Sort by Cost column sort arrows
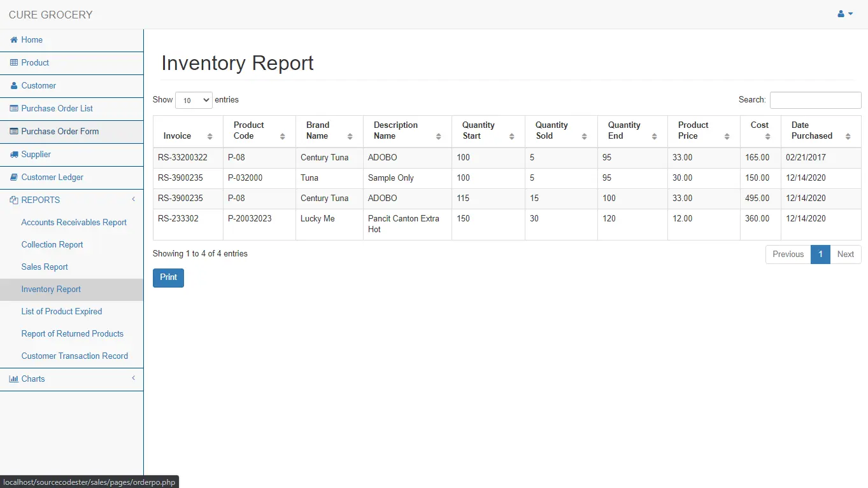The image size is (868, 488). (768, 136)
